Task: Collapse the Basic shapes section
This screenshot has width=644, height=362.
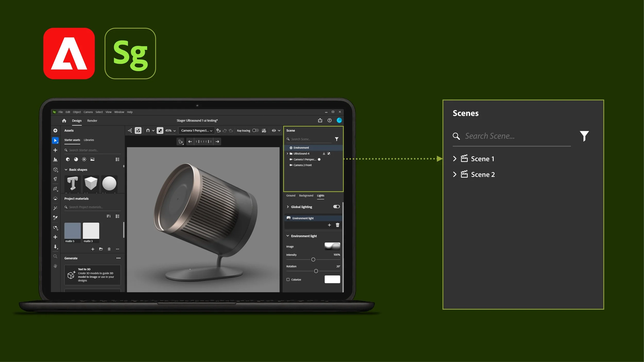Action: coord(66,169)
